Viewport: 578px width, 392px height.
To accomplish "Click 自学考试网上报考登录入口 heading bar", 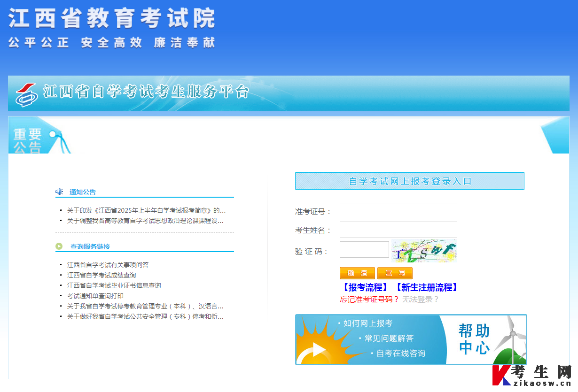I will point(410,181).
